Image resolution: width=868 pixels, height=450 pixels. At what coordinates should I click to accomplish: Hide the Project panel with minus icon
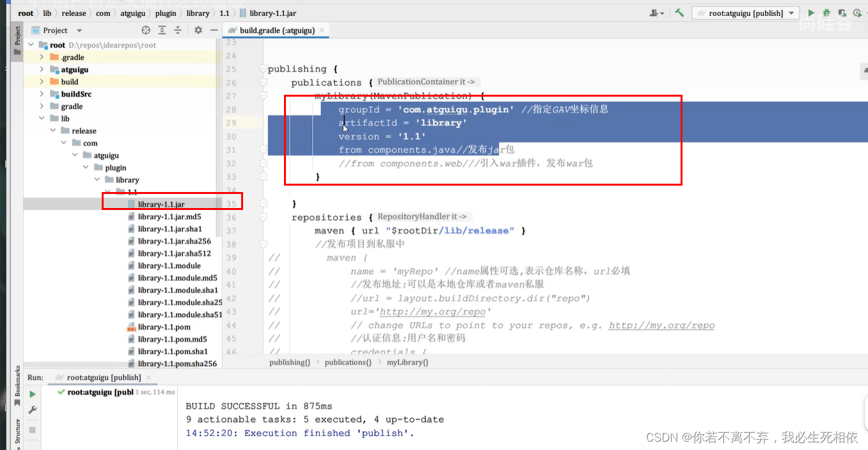click(x=214, y=30)
